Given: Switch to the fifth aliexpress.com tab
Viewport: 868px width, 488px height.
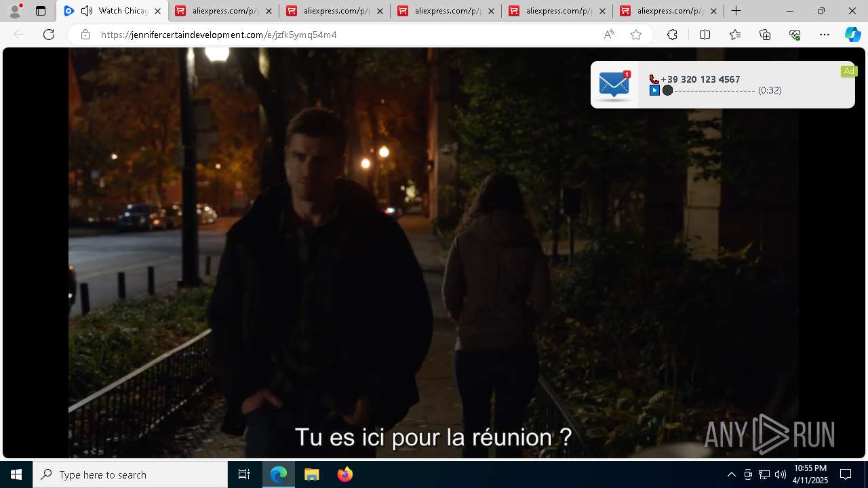Looking at the screenshot, I should point(669,11).
